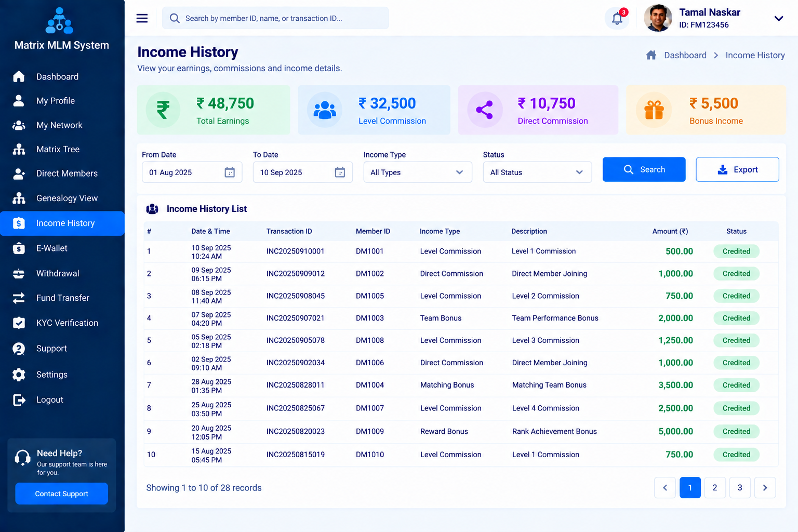Focus the member ID search field
798x532 pixels.
tap(275, 18)
